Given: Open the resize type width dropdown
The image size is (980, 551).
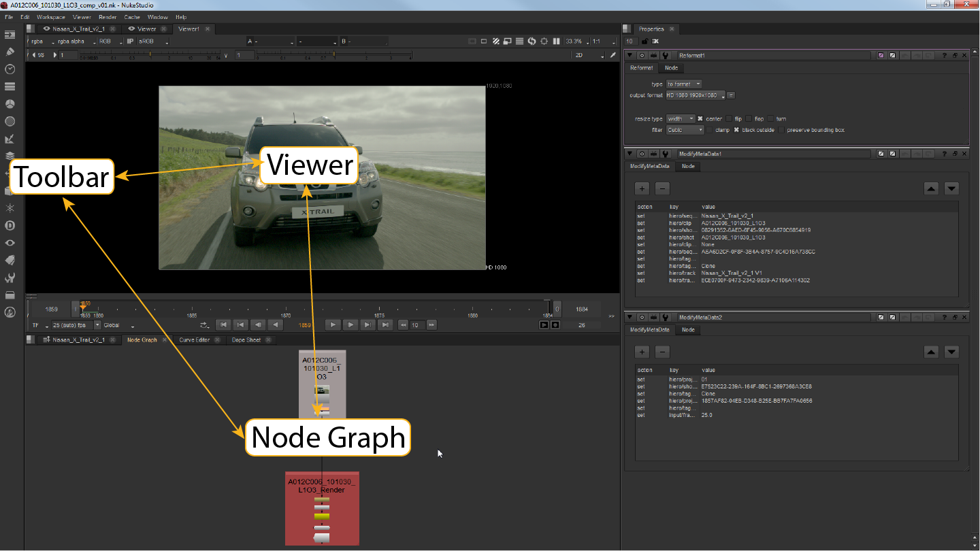Looking at the screenshot, I should (680, 119).
